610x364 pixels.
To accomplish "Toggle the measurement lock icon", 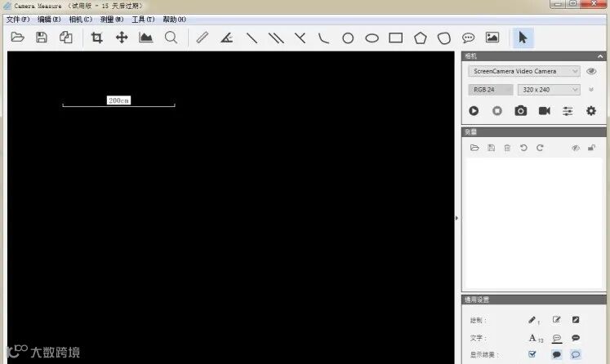I will click(591, 148).
